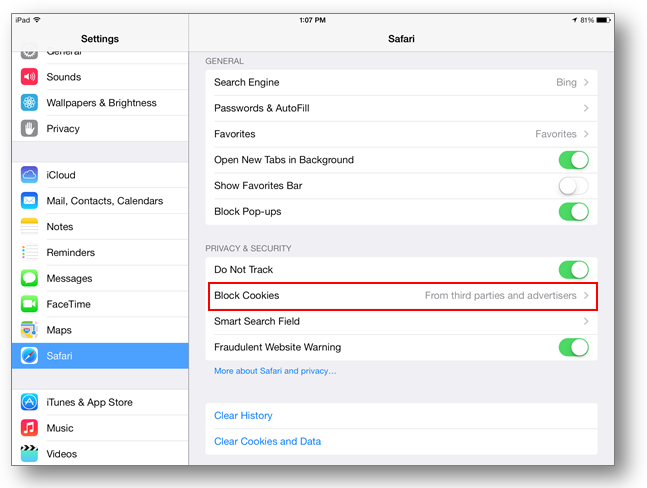The height and width of the screenshot is (488, 647).
Task: Enable the Show Favorites Bar switch
Action: (573, 186)
